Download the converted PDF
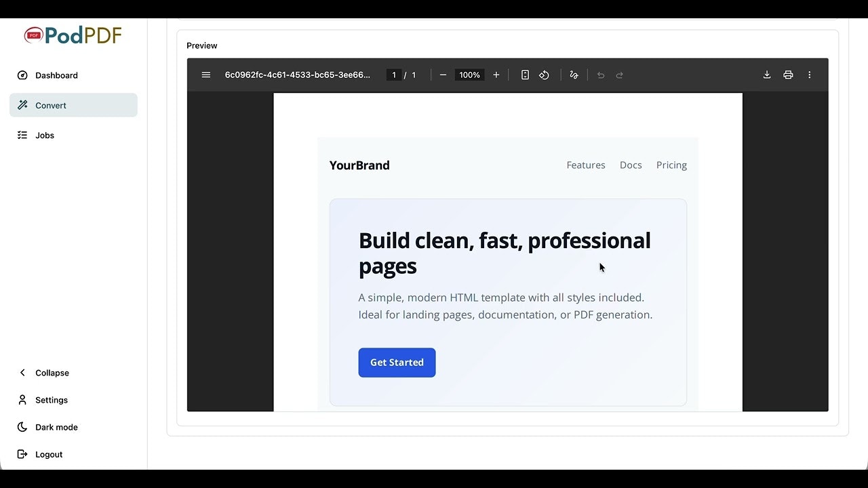868x488 pixels. (x=767, y=75)
